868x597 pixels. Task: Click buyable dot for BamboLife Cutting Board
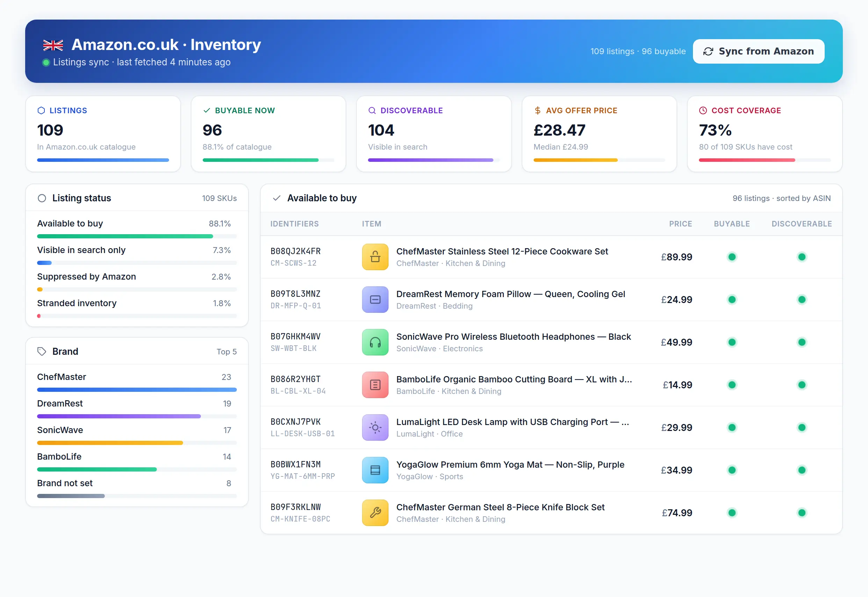(x=732, y=385)
